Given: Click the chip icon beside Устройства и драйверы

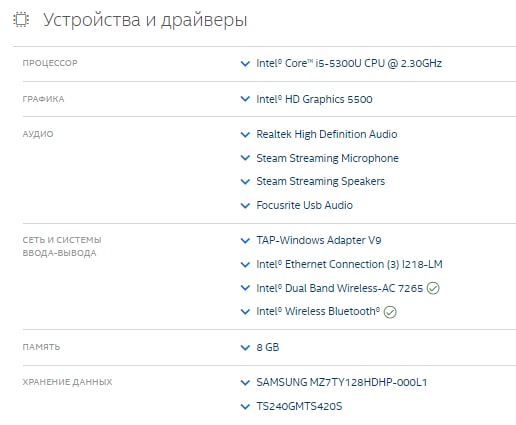Looking at the screenshot, I should pyautogui.click(x=21, y=20).
